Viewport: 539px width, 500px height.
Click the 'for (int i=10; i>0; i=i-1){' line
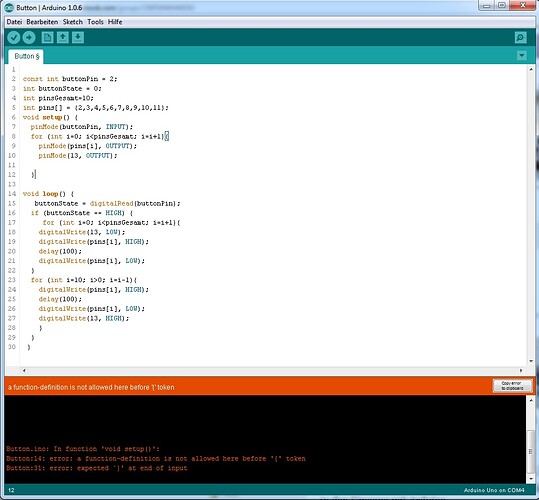point(84,280)
